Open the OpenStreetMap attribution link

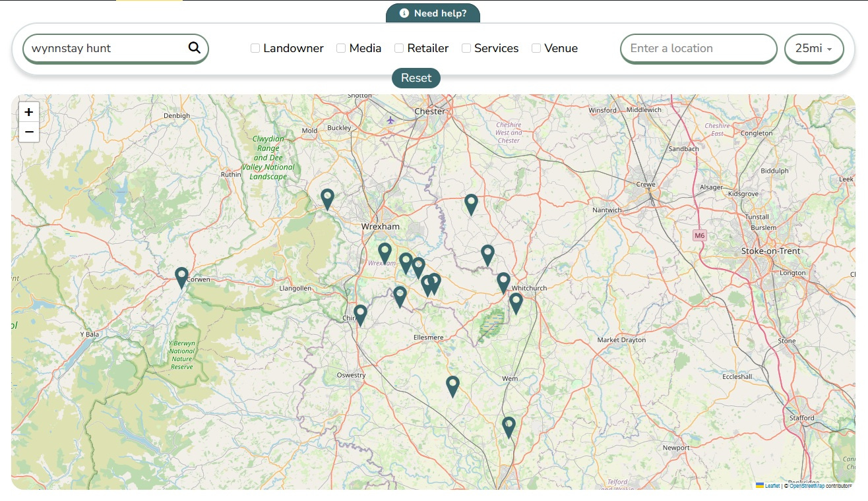click(807, 486)
